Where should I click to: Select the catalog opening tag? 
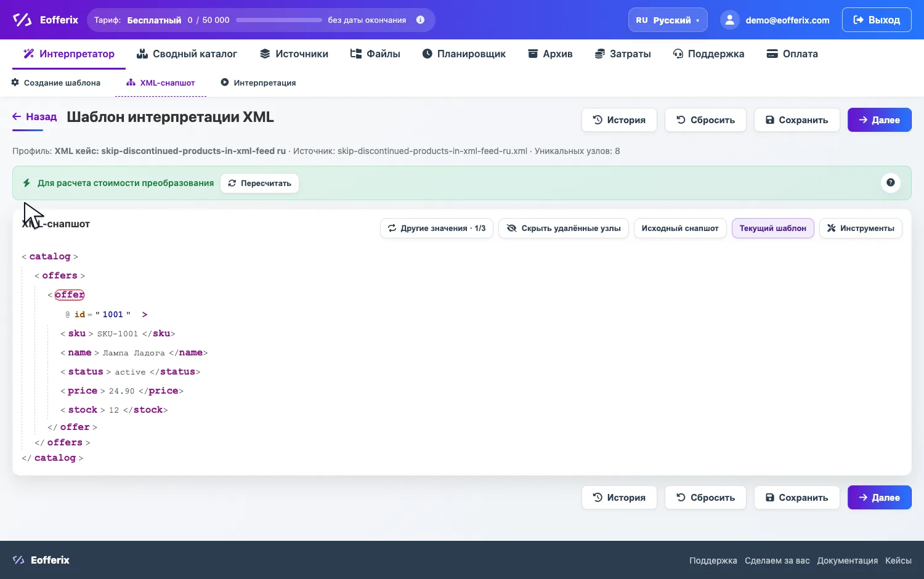(50, 256)
